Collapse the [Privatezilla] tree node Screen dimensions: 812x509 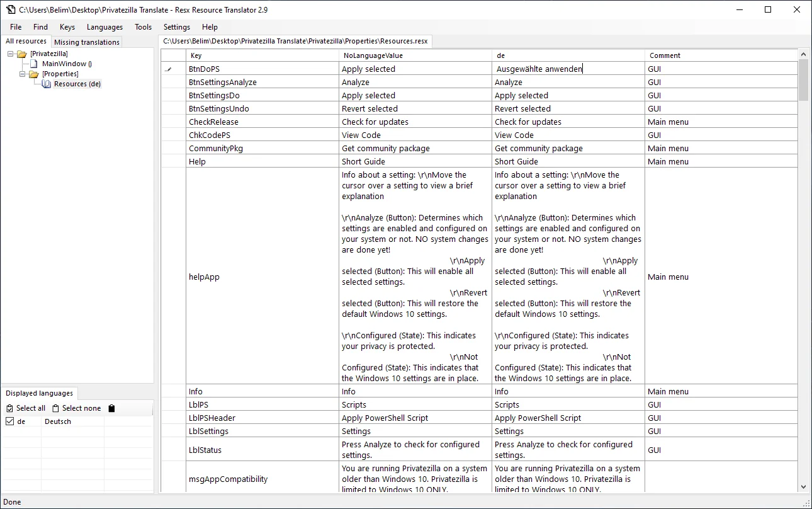pos(11,54)
